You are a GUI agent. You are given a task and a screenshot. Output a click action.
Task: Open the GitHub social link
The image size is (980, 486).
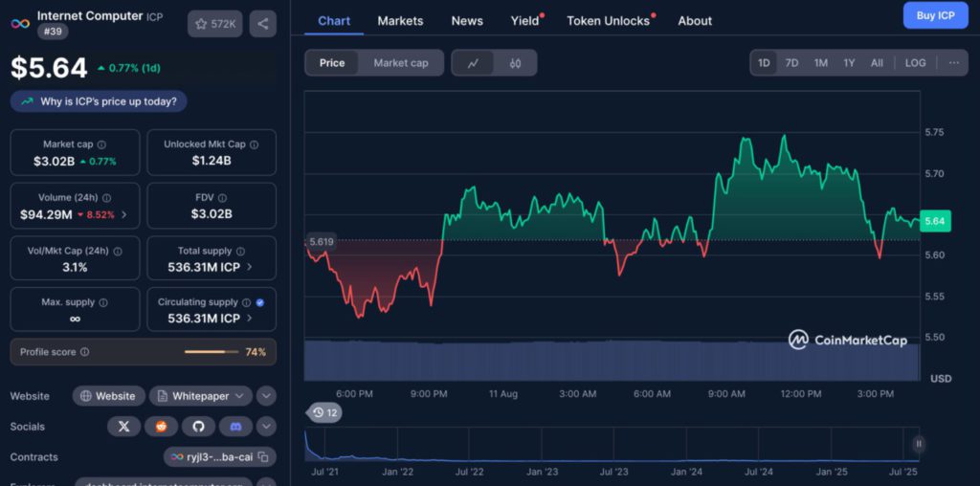(198, 427)
